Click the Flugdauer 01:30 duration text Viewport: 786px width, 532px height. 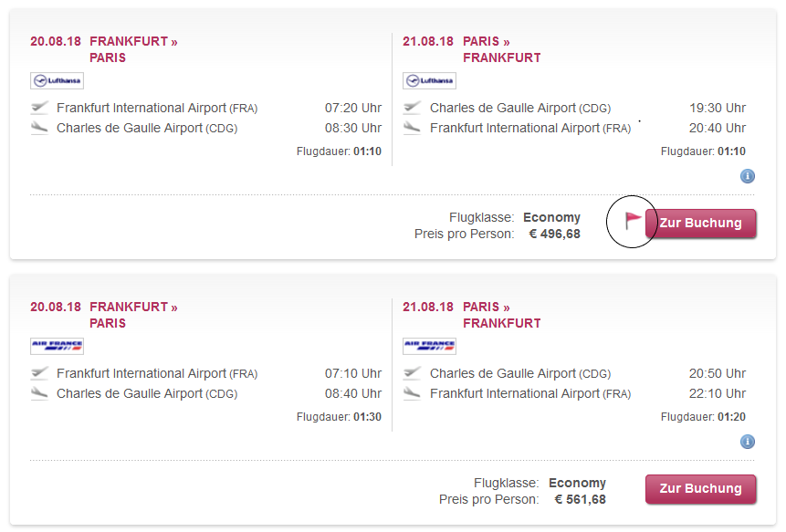click(x=339, y=417)
